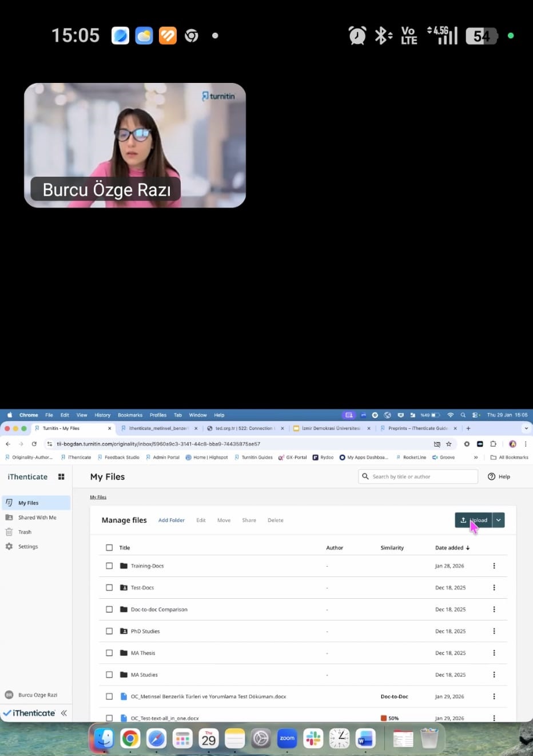
Task: Bookmark page with star icon
Action: pos(449,444)
